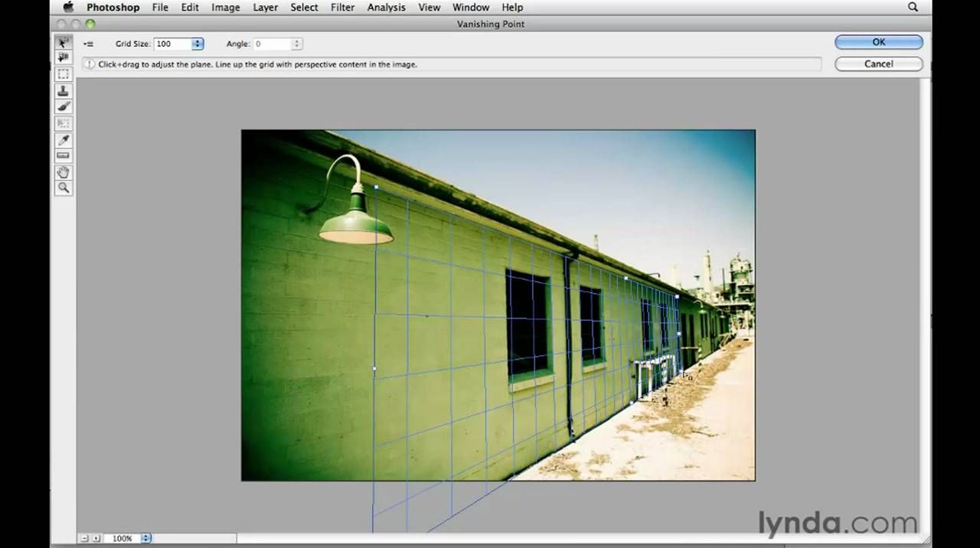Select the Brush tool
The image size is (980, 548).
tap(64, 106)
